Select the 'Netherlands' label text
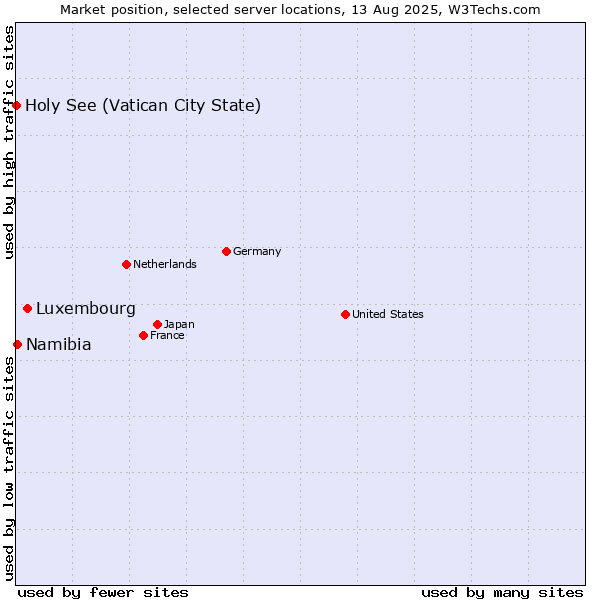This screenshot has width=600, height=600. [x=165, y=264]
